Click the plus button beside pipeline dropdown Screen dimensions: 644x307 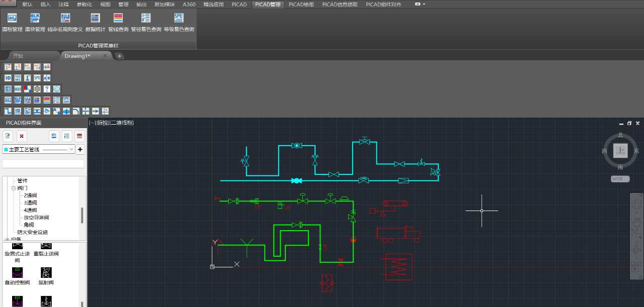pos(80,149)
